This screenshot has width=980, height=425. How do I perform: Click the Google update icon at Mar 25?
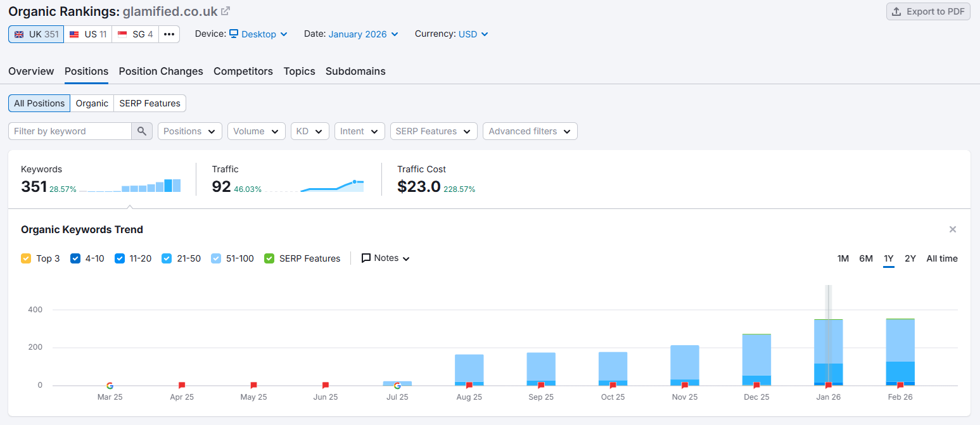coord(110,385)
